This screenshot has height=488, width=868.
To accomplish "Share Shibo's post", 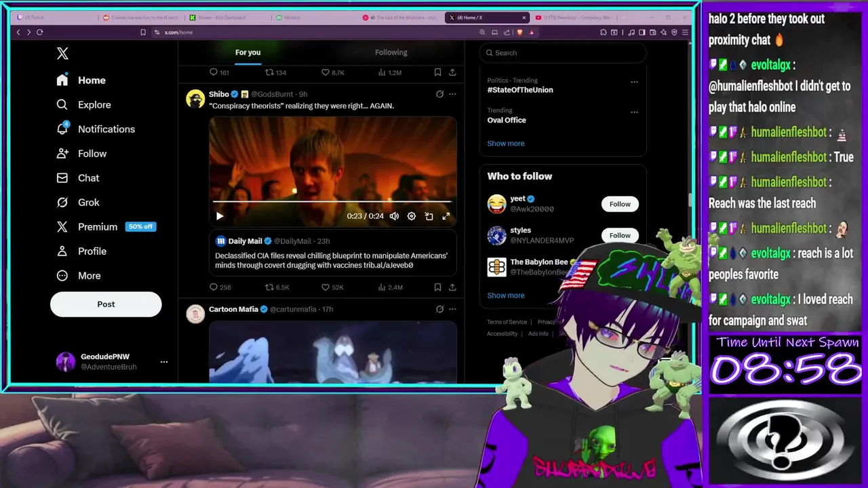I will [x=452, y=287].
